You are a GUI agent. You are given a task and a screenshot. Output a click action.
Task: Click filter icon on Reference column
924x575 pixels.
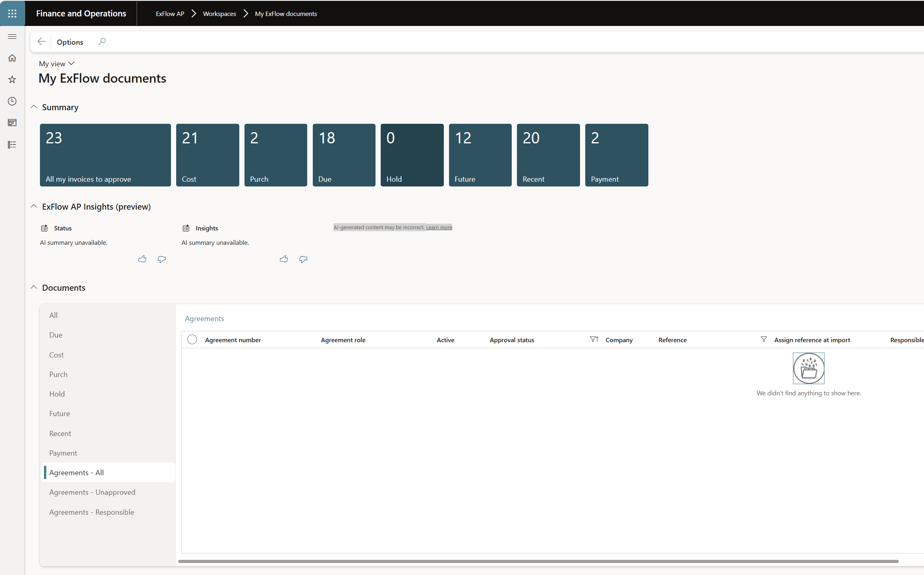[x=763, y=339]
